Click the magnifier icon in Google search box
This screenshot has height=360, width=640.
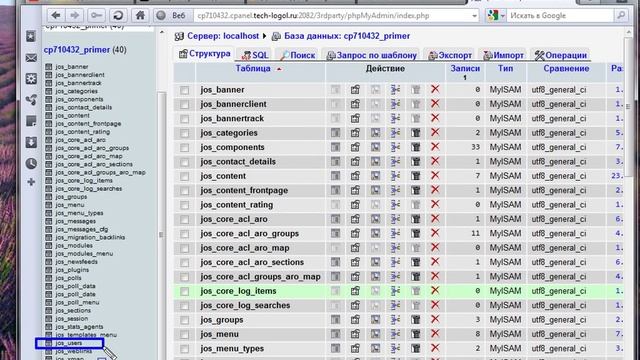pyautogui.click(x=621, y=16)
